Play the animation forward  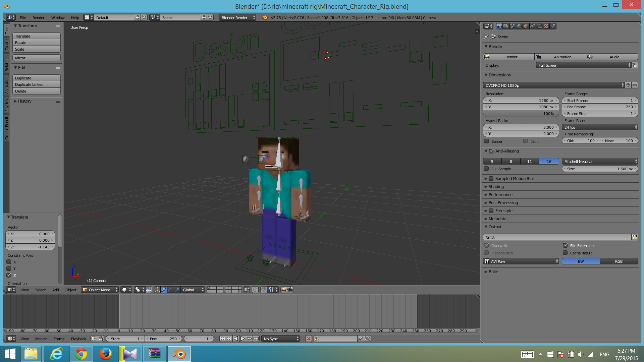(243, 339)
